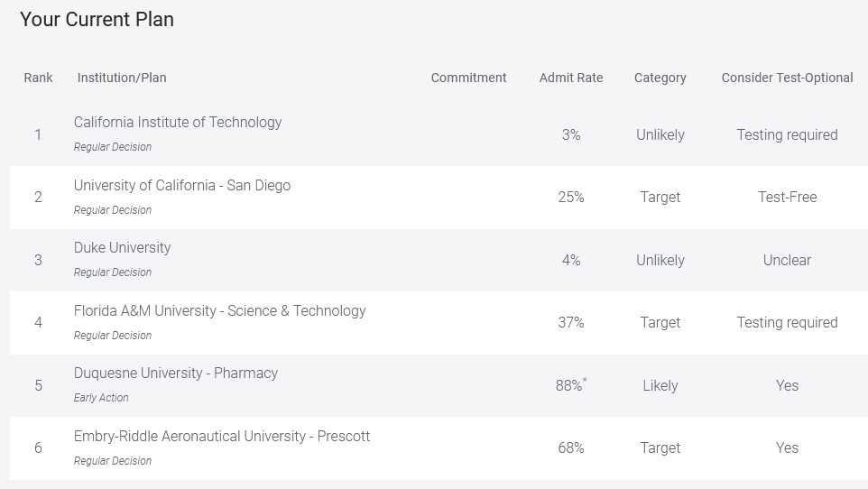Click Unclear test-optional value for Duke
Image resolution: width=868 pixels, height=489 pixels.
click(x=787, y=260)
